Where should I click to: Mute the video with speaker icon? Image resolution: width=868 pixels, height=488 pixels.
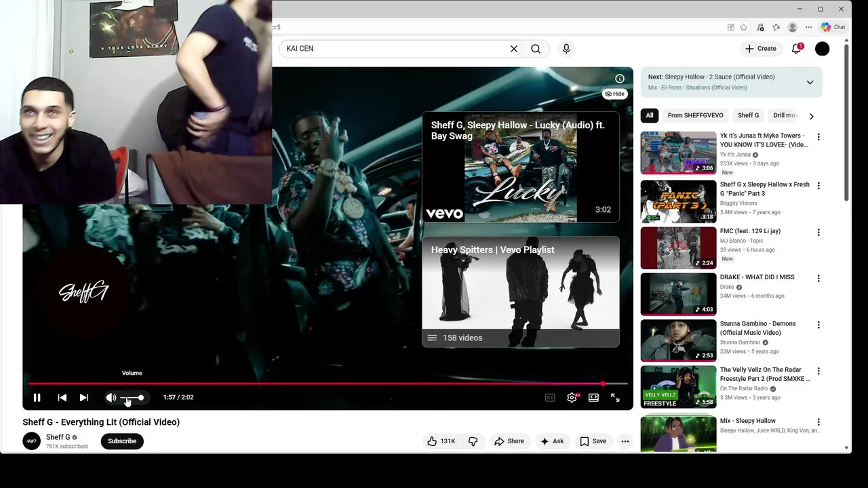(111, 398)
